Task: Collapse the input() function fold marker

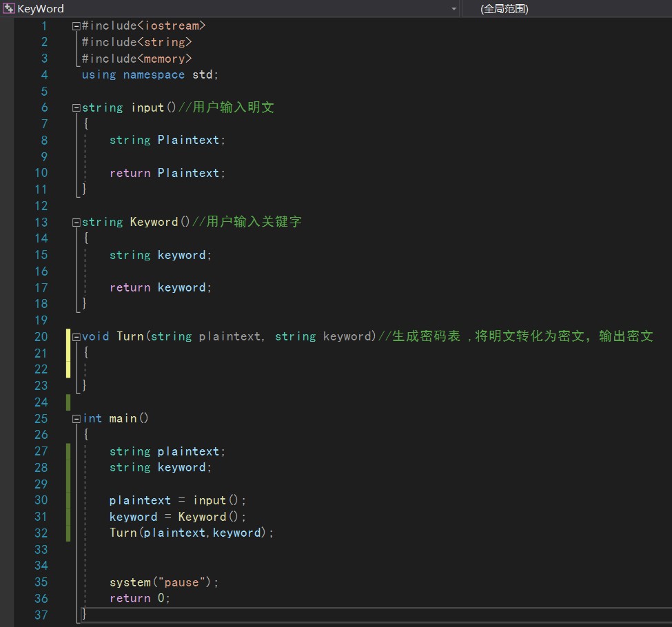Action: coord(77,108)
